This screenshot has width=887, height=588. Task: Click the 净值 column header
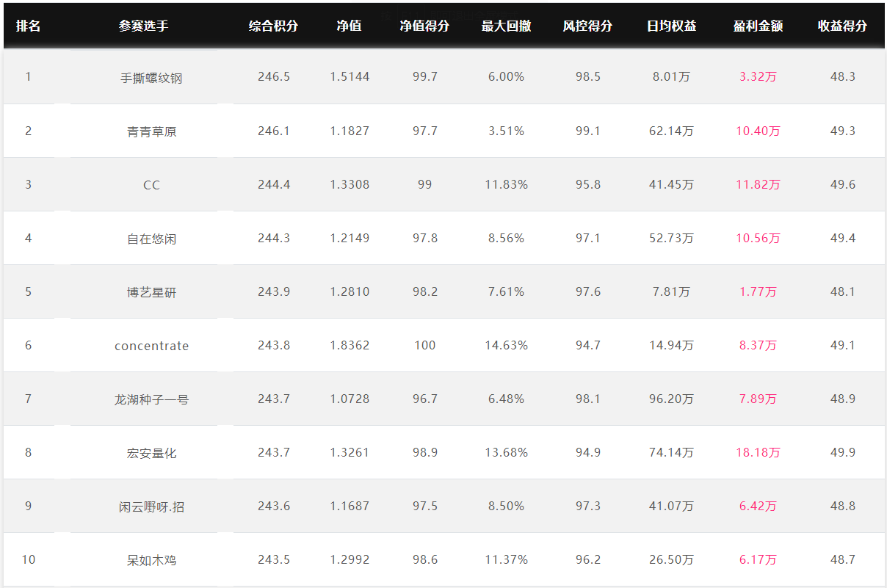click(350, 26)
